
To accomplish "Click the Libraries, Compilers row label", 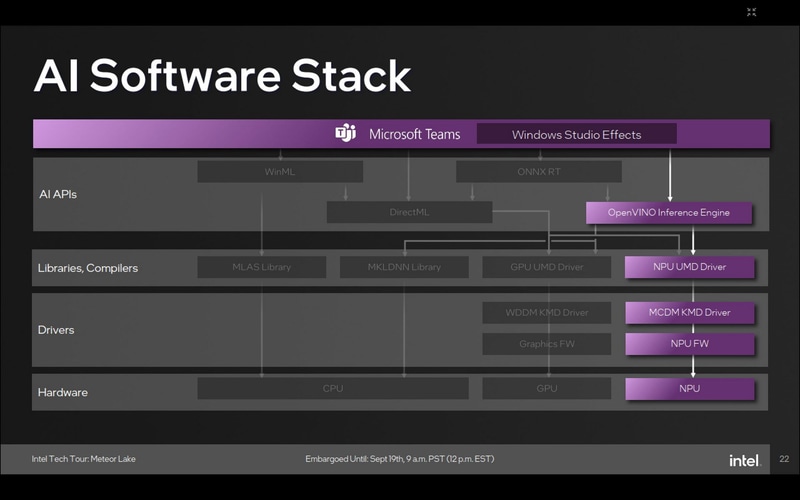I will 88,268.
